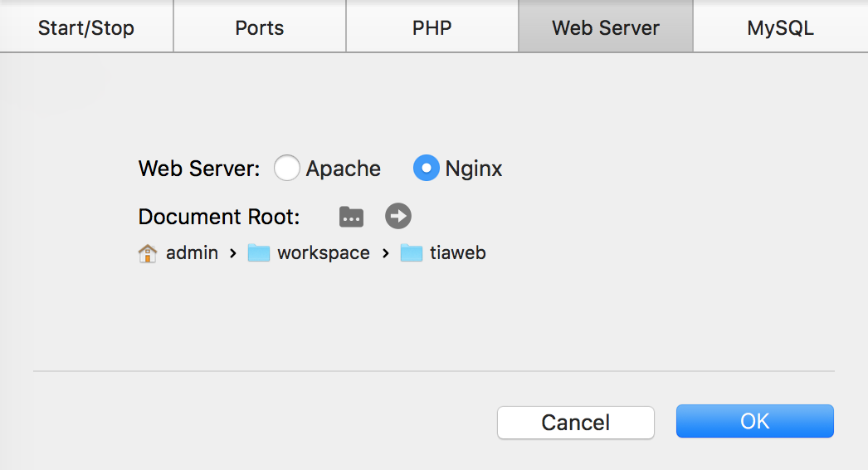Select the Apache radio button

[287, 168]
